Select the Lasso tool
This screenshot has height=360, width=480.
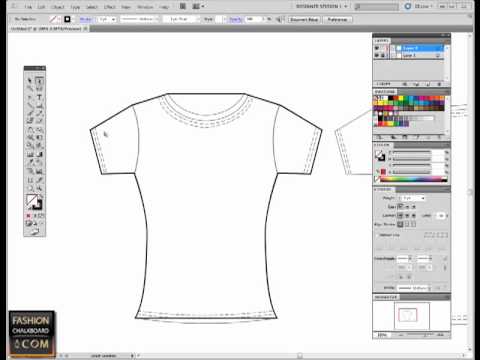point(39,89)
